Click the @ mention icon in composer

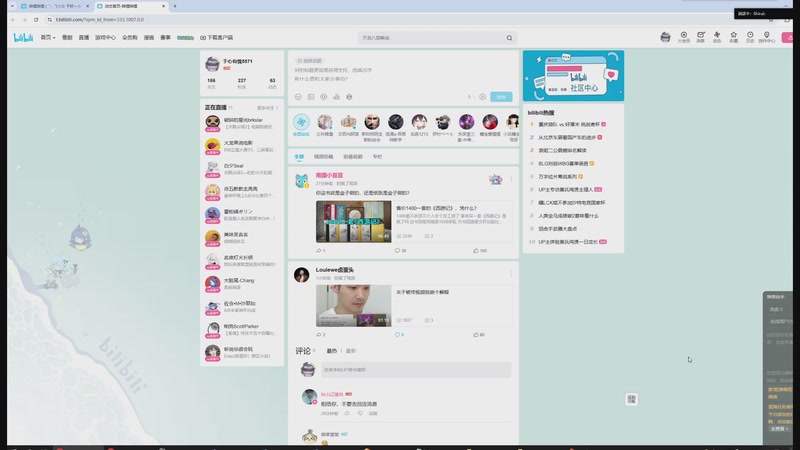click(323, 96)
